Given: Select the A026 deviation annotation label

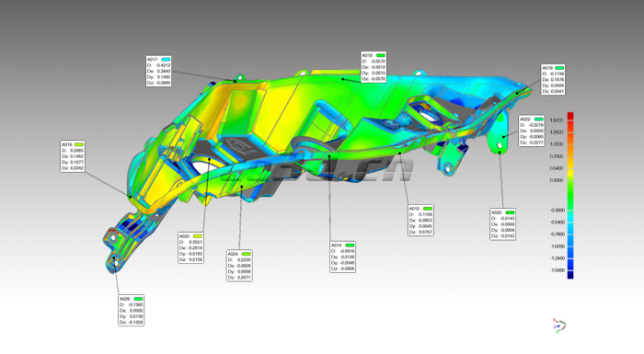Looking at the screenshot, I should click(132, 311).
